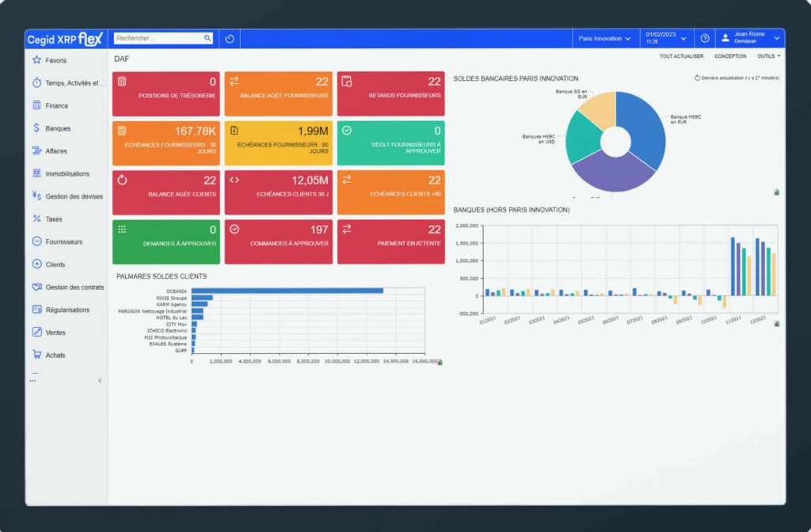Viewport: 811px width, 532px height.
Task: Click the CONCEPTION button
Action: 730,56
